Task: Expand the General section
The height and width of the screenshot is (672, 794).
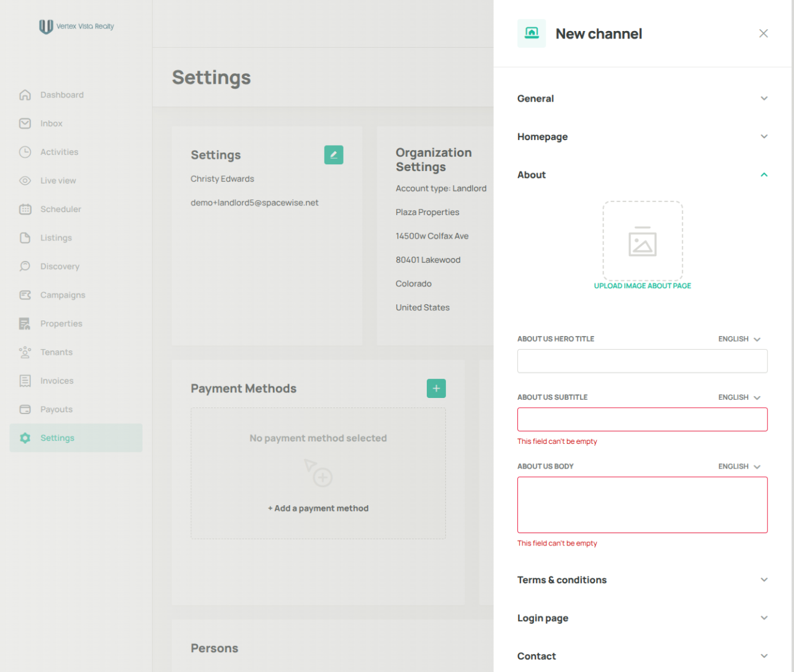Action: coord(643,99)
